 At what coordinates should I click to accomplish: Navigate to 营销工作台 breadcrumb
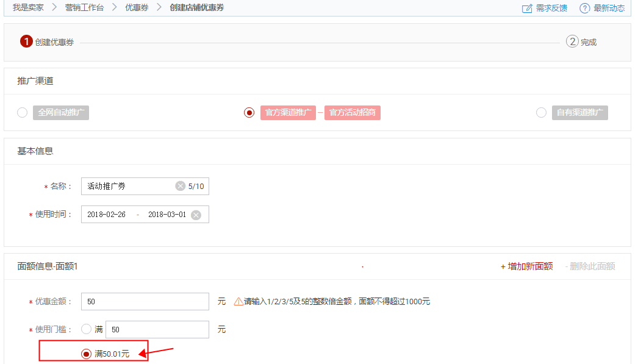point(84,8)
